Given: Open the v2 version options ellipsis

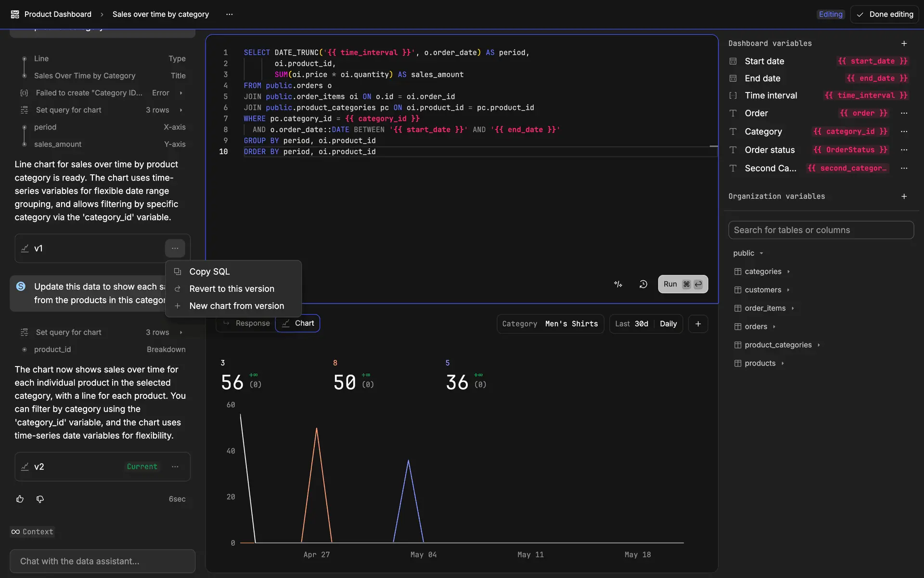Looking at the screenshot, I should [x=175, y=467].
